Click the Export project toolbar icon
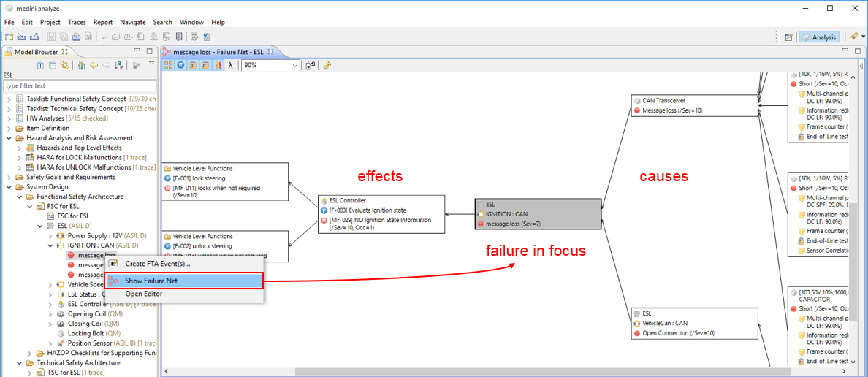Viewport: 868px width, 377px height. 34,37
